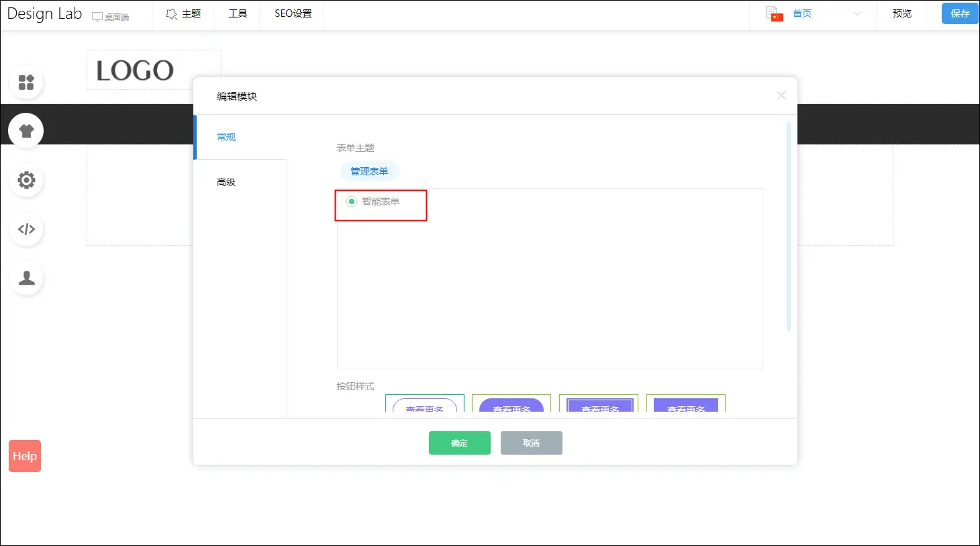Open the gear settings icon in sidebar

pyautogui.click(x=26, y=180)
